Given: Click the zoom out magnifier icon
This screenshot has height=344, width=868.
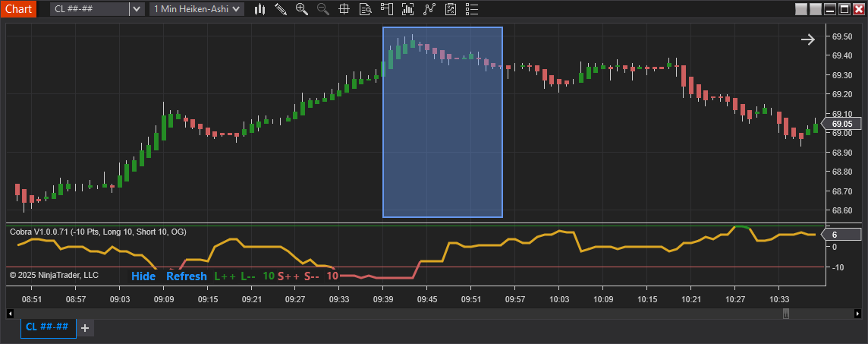Looking at the screenshot, I should [x=323, y=9].
